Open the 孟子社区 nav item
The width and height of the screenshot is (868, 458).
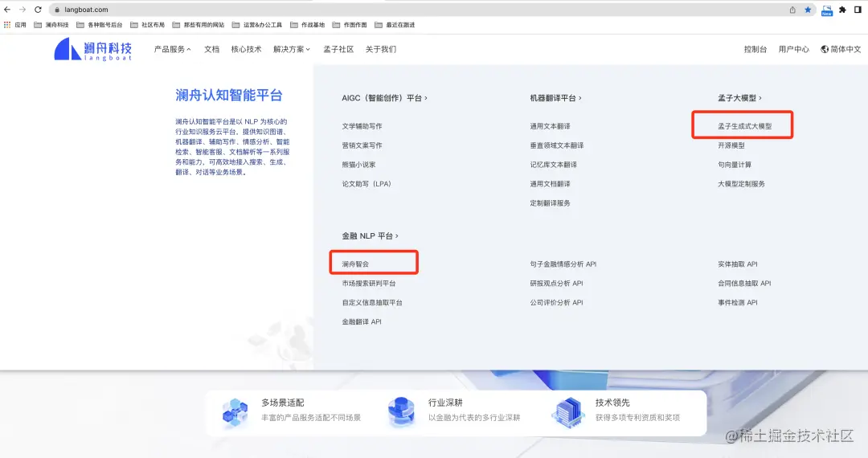(338, 49)
